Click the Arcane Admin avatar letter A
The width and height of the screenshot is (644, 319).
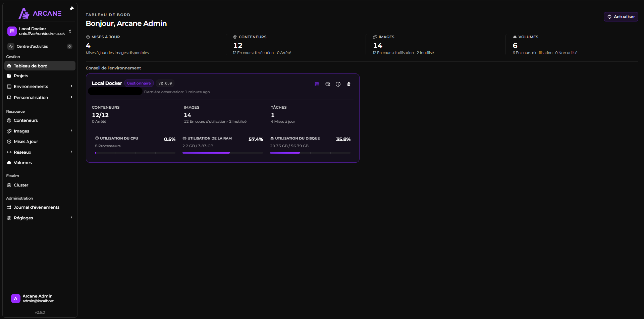coord(16,299)
